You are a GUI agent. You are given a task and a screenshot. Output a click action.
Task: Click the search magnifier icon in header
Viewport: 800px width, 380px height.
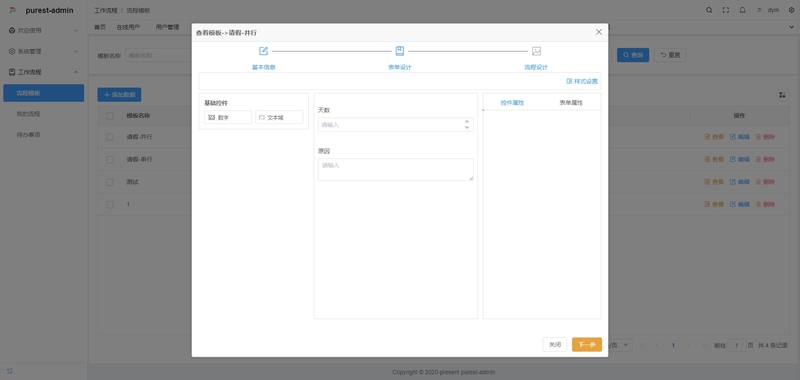(709, 10)
